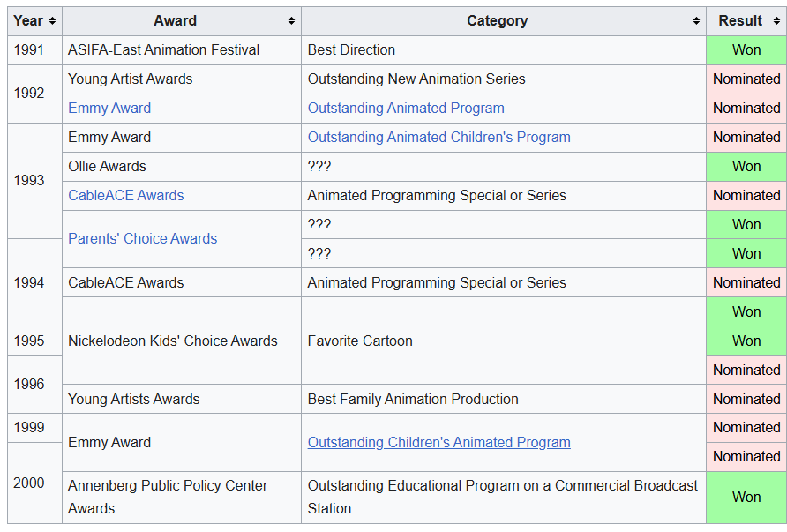The image size is (787, 532).
Task: Select the 2000 year cell
Action: [x=34, y=483]
